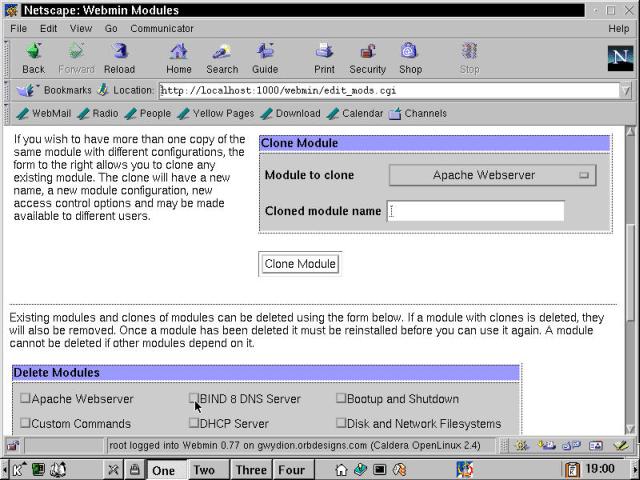The height and width of the screenshot is (480, 640).
Task: Open the View menu
Action: [79, 29]
